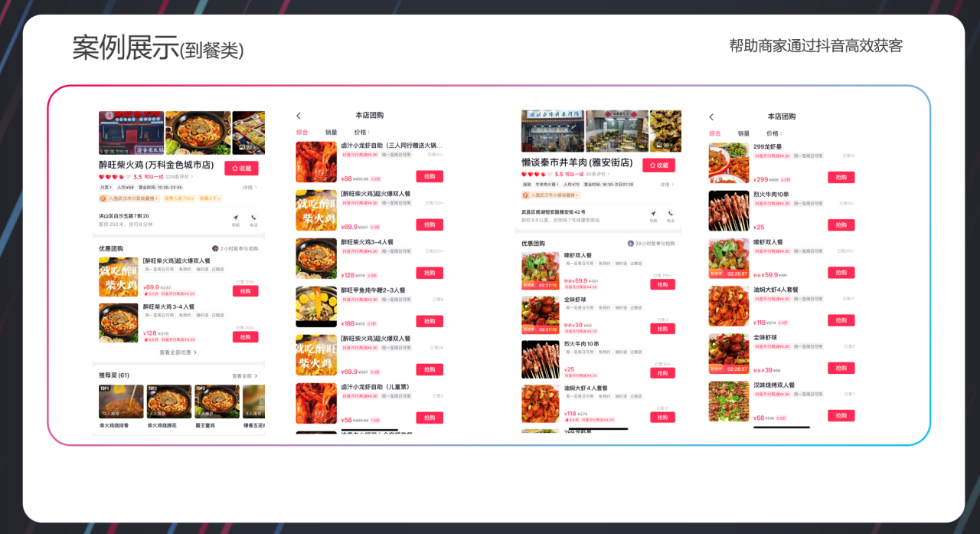Viewport: 980px width, 534px height.
Task: Select 销量 tab above 299龙虾景 list
Action: [x=743, y=133]
